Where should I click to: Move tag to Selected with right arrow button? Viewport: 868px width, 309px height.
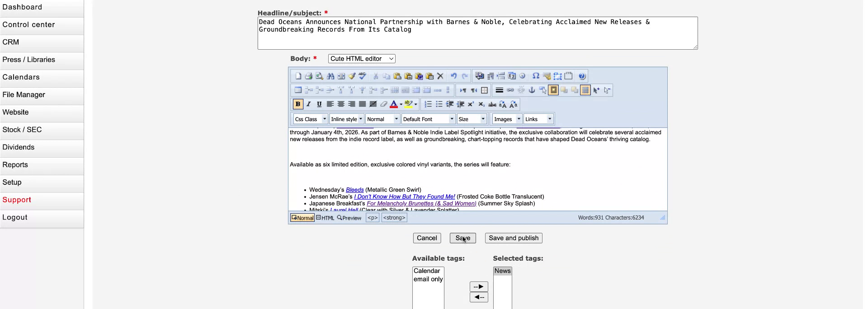point(479,286)
